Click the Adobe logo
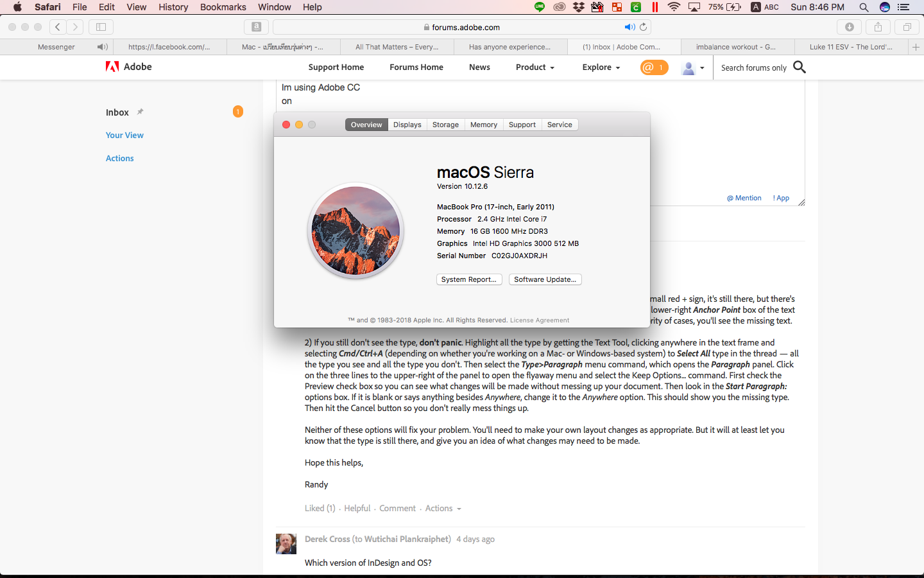This screenshot has height=578, width=924. [129, 67]
